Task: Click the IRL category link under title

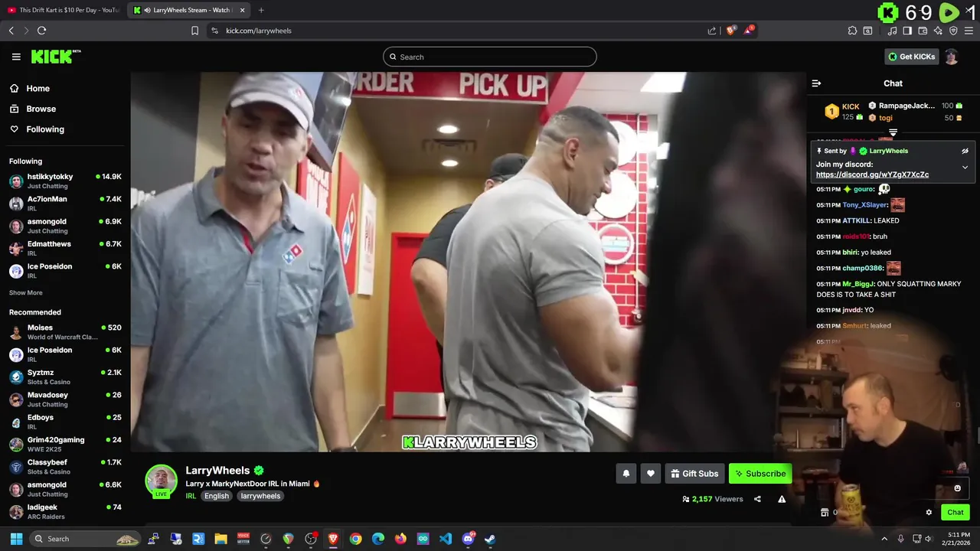Action: click(191, 496)
